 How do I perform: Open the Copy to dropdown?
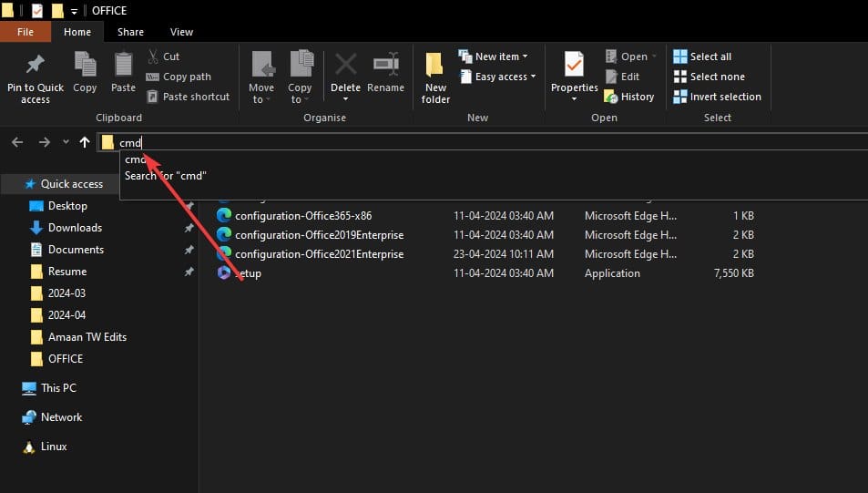tap(300, 78)
